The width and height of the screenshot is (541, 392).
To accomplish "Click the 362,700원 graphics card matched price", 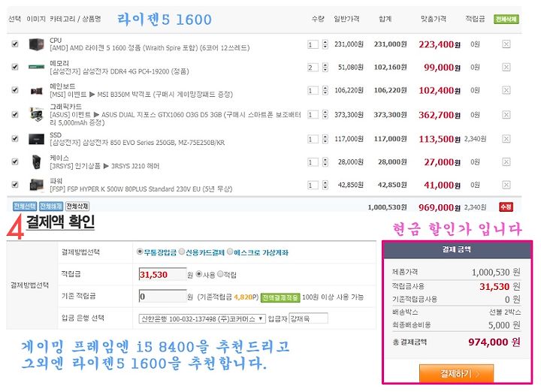I will tap(440, 114).
